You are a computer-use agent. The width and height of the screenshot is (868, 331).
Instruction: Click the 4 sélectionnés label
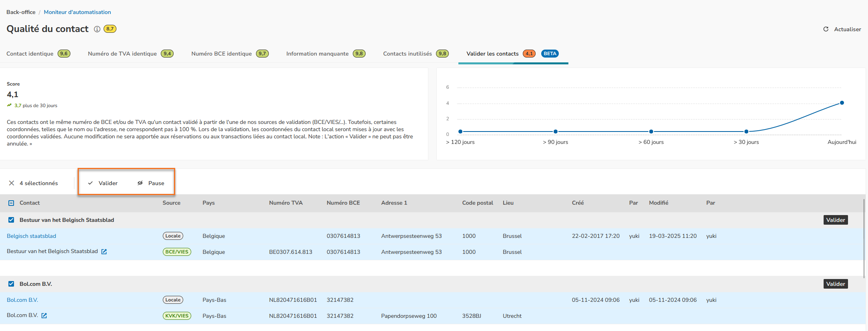[39, 183]
